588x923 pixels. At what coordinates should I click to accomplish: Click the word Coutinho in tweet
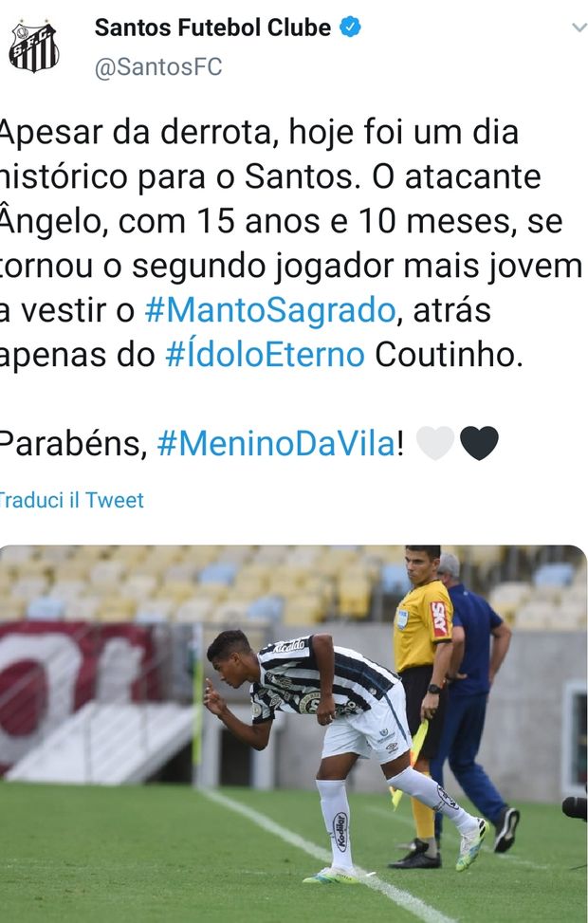coord(449,355)
